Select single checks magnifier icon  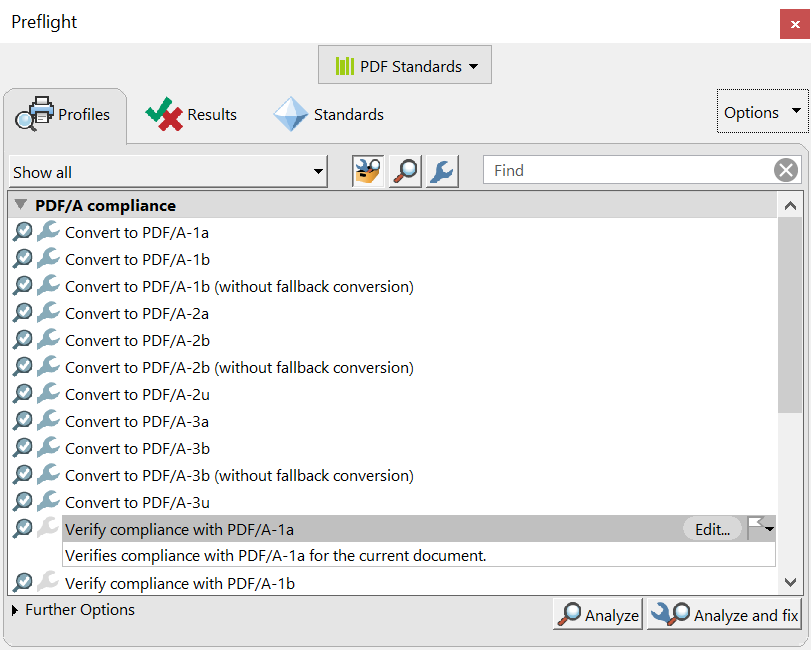click(406, 171)
